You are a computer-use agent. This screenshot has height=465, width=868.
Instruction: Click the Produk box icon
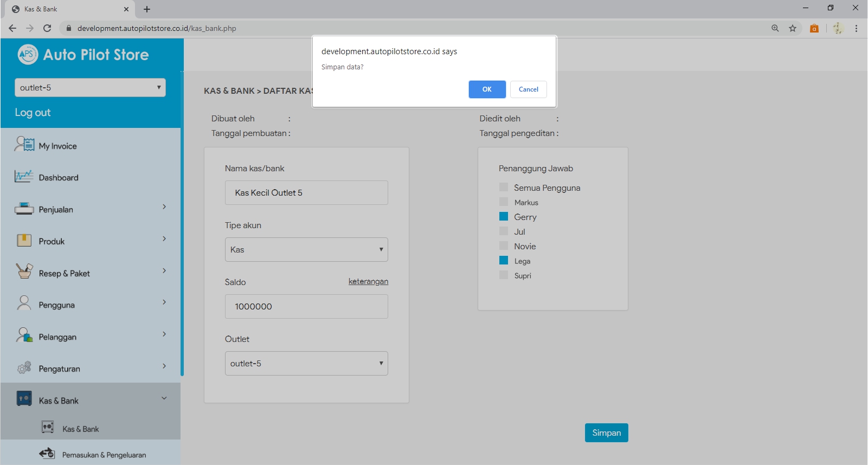pos(24,241)
